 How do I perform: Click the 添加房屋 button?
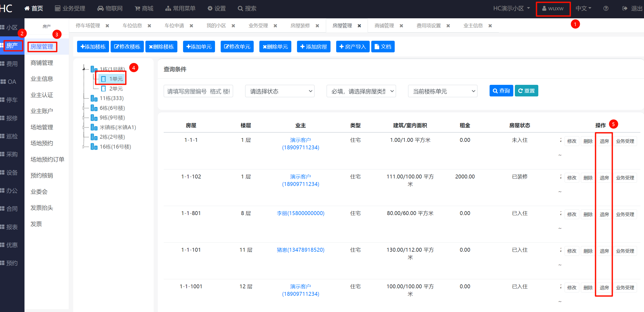(x=314, y=47)
